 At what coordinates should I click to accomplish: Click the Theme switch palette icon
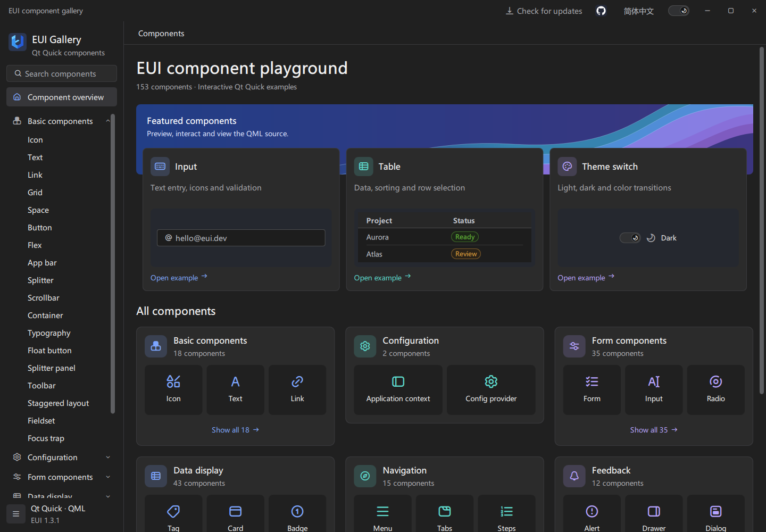coord(567,167)
